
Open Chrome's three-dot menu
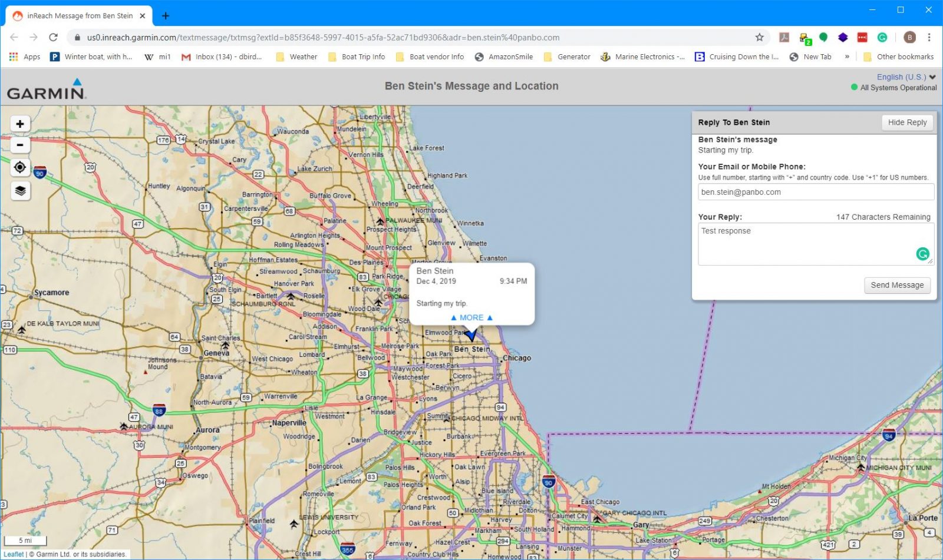tap(929, 37)
